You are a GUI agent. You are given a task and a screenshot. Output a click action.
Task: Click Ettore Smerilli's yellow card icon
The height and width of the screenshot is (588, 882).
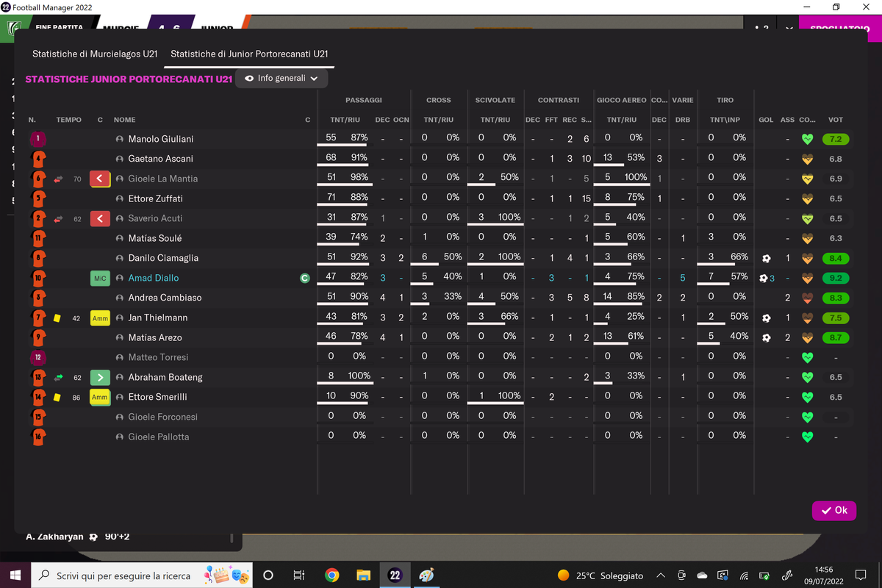pos(57,397)
